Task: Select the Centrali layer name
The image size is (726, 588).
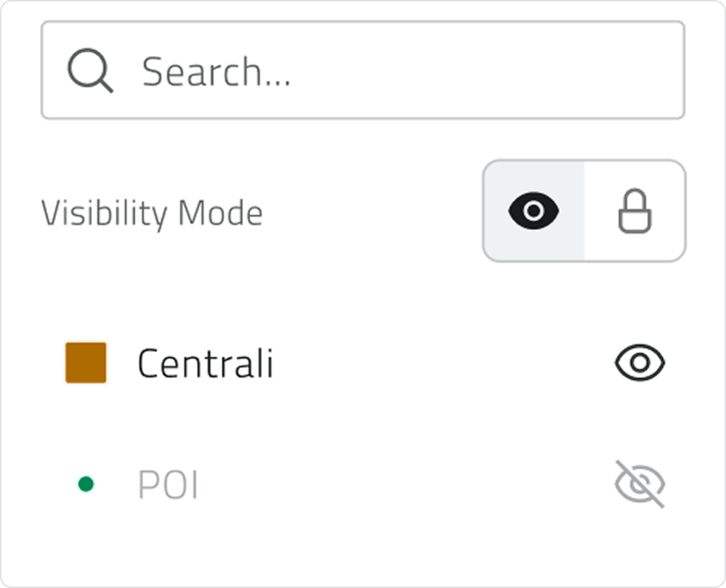Action: (x=205, y=363)
